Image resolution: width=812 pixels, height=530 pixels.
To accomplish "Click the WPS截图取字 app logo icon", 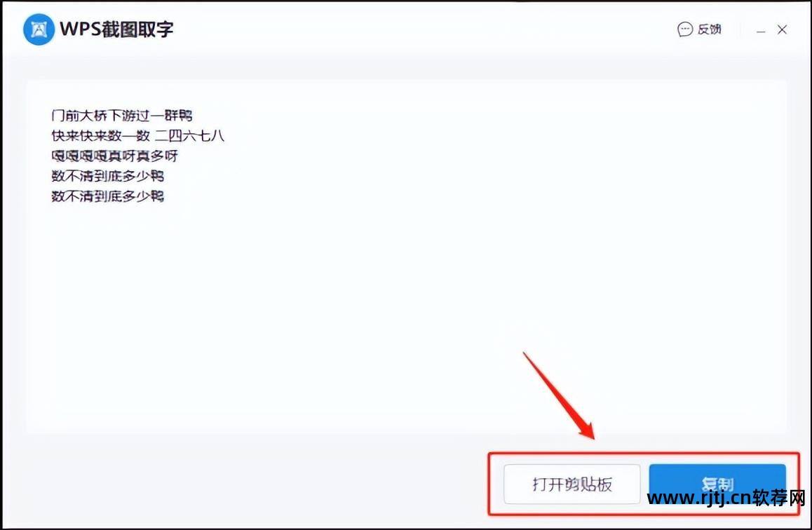I will (x=39, y=29).
